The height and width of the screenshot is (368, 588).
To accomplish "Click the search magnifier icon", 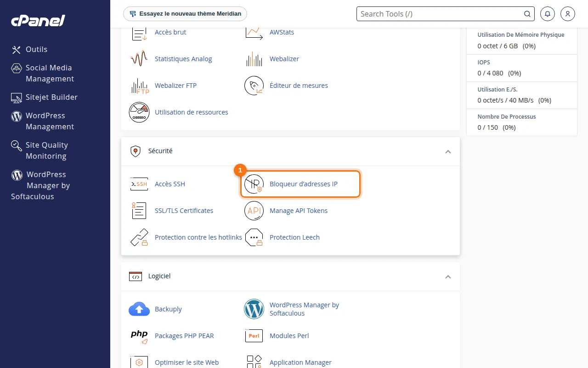I will tap(527, 14).
